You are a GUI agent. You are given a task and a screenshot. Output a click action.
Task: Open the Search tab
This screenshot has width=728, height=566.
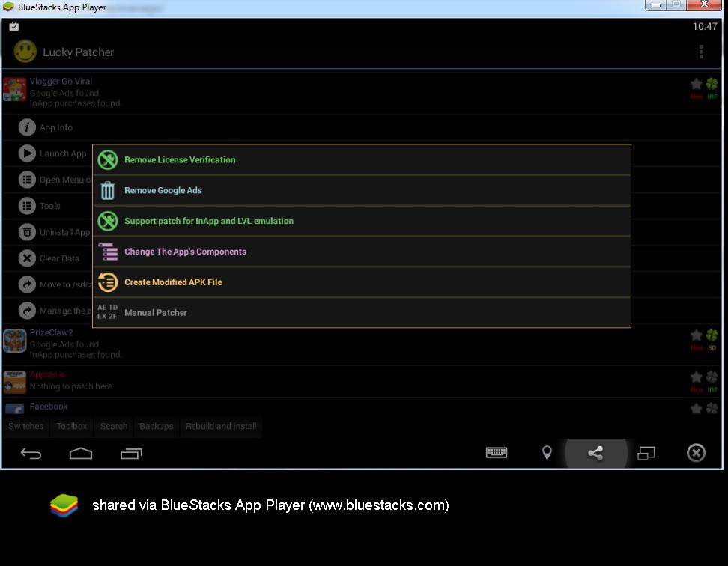(114, 426)
